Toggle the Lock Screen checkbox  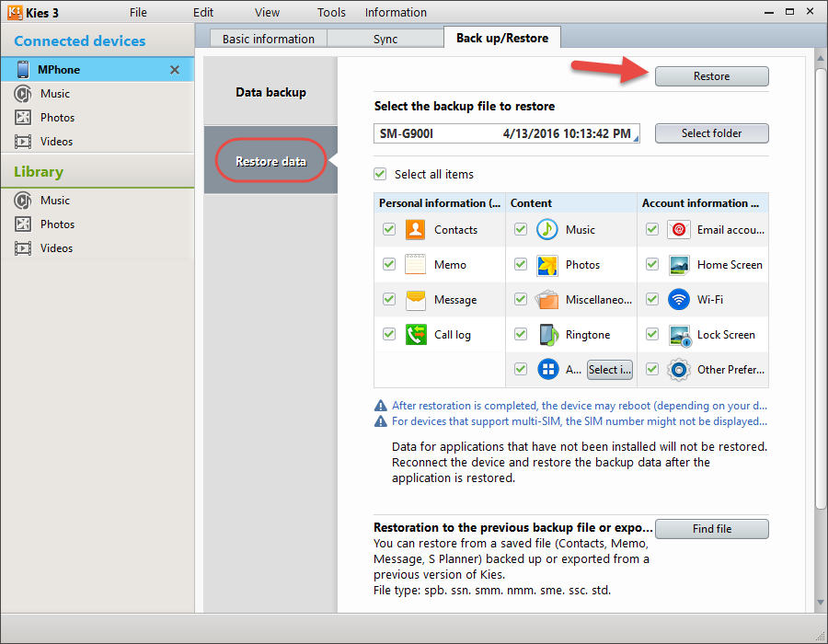pos(652,334)
